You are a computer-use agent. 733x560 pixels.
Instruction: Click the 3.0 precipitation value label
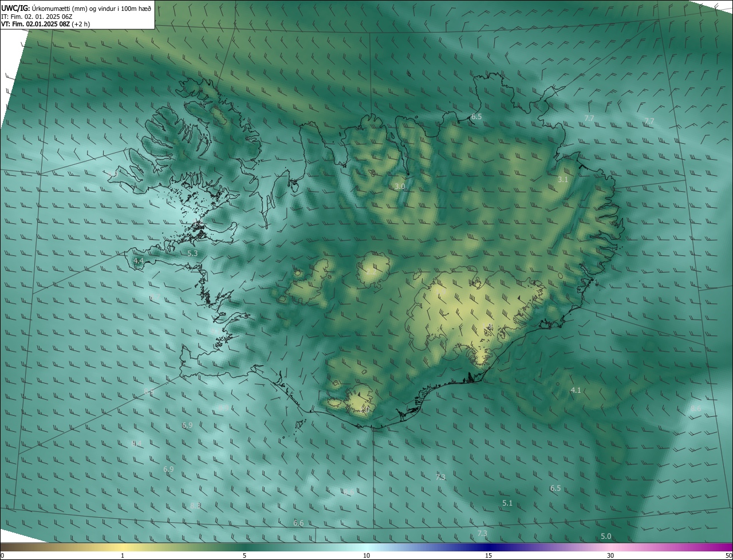tap(400, 187)
